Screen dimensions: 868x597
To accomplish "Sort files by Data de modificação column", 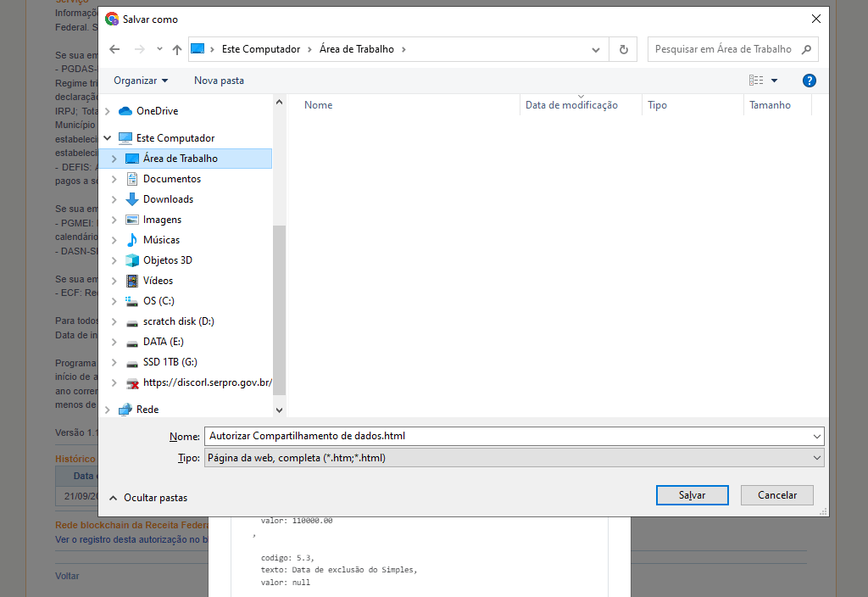I will (571, 105).
